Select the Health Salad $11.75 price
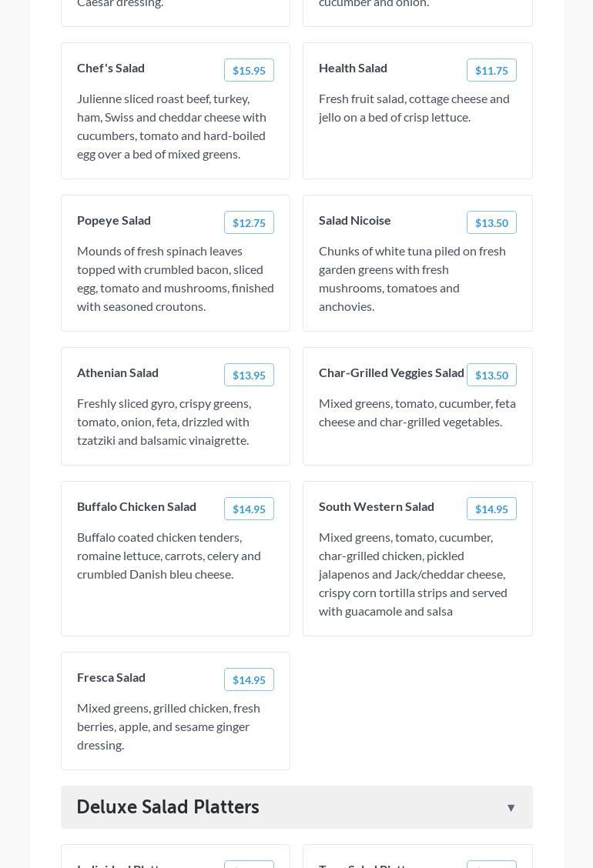593x868 pixels. [x=491, y=70]
